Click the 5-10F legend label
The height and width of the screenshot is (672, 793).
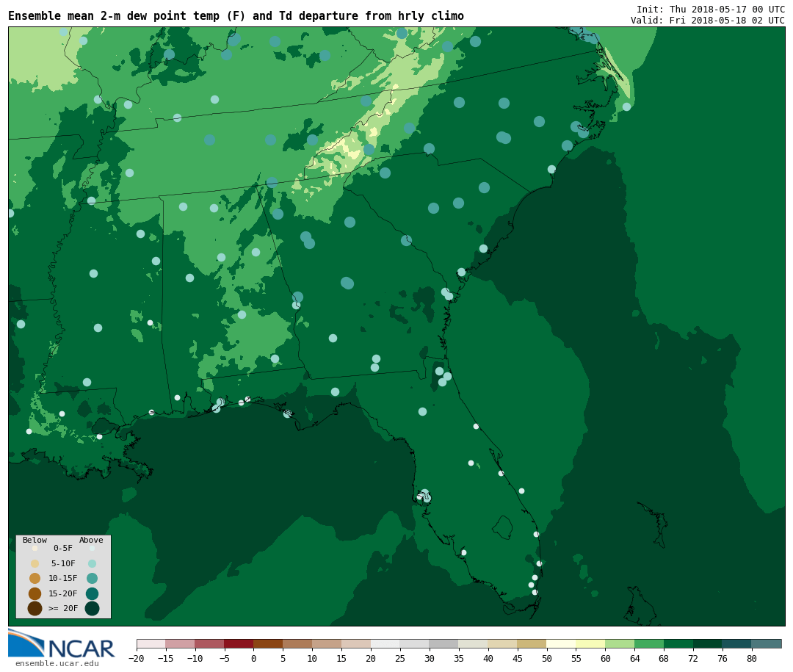(x=63, y=563)
